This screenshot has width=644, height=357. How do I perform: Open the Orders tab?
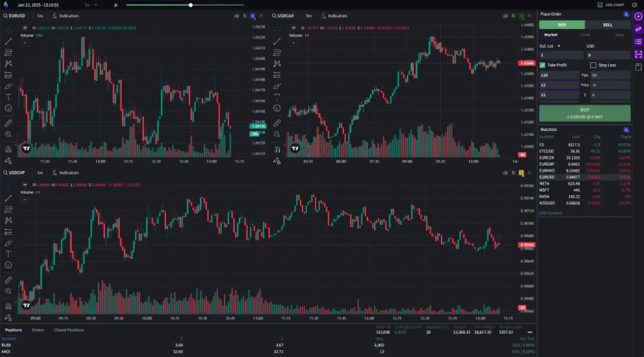(x=38, y=330)
